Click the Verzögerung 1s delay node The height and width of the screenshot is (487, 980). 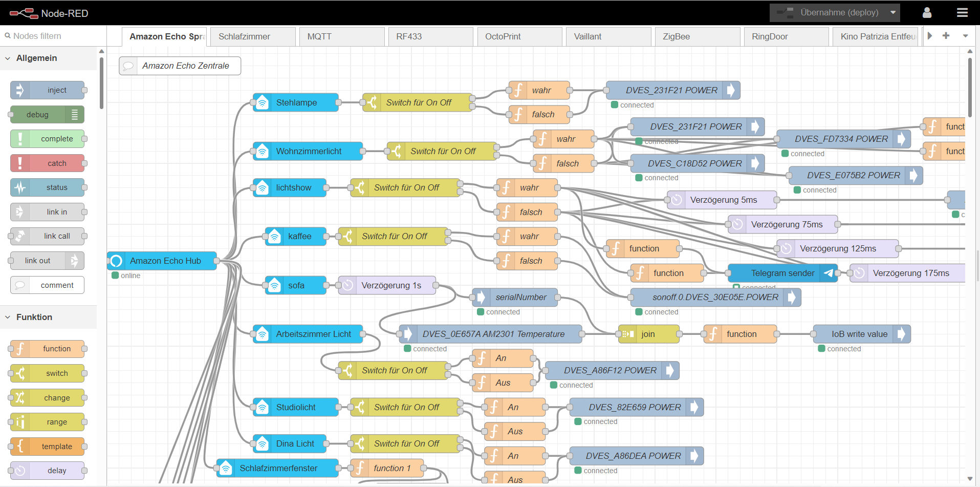[x=387, y=285]
